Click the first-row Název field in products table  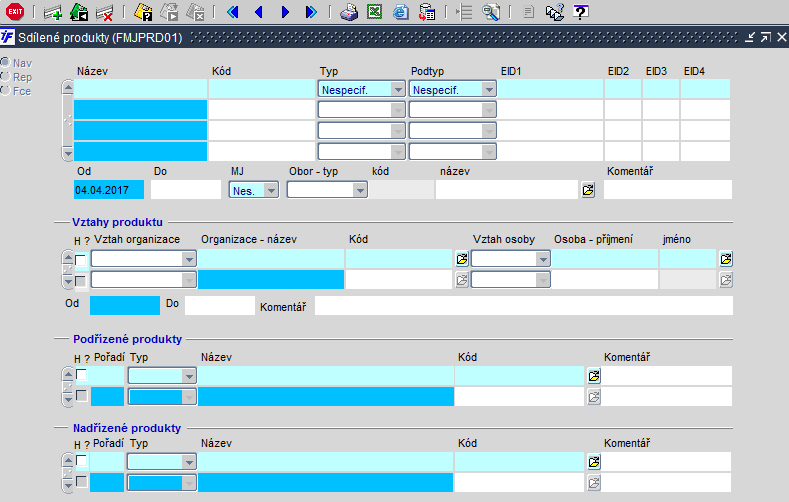(140, 89)
